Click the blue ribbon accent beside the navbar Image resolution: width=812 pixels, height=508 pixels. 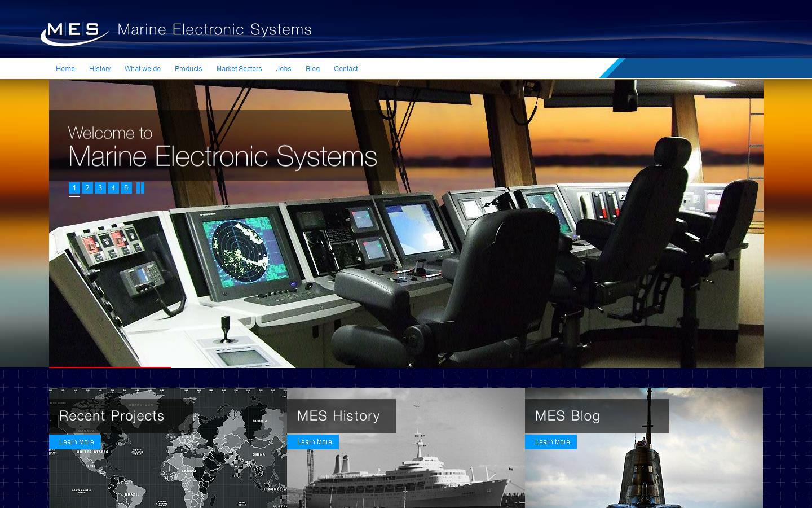[x=615, y=68]
